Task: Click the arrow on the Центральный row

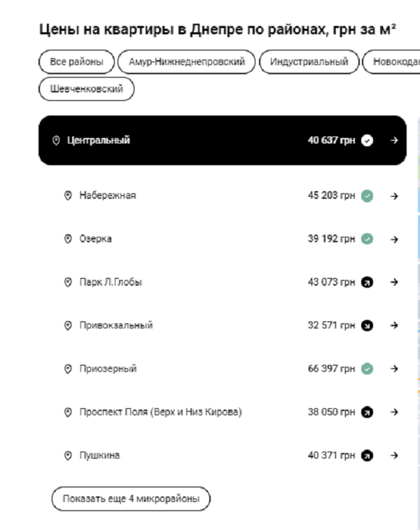Action: (x=394, y=141)
